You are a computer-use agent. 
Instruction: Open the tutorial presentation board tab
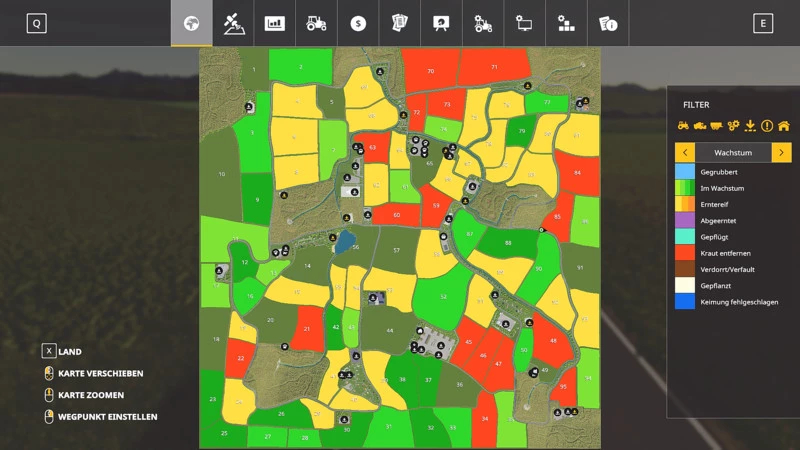tap(441, 23)
